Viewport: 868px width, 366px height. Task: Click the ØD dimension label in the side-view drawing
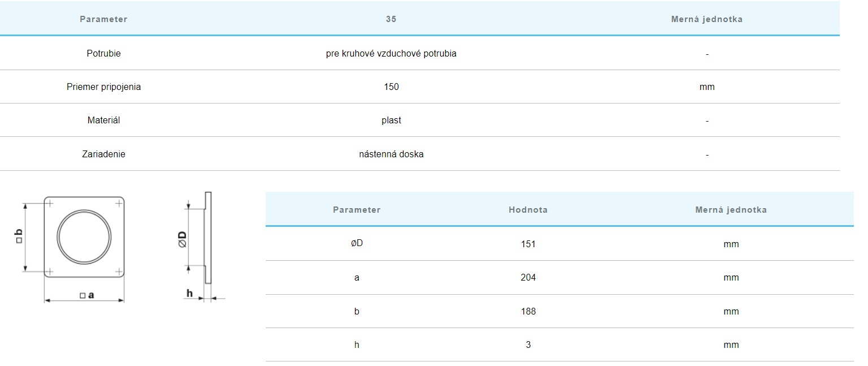point(182,240)
